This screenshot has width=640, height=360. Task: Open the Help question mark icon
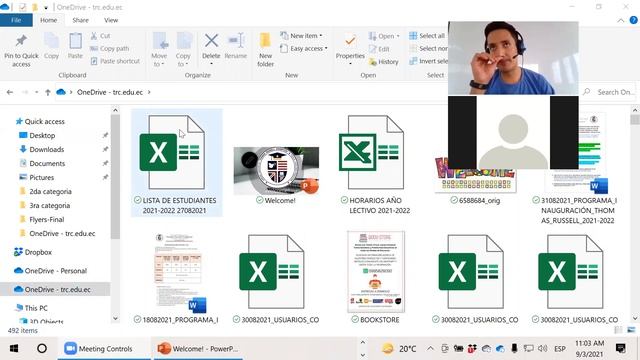click(x=633, y=20)
